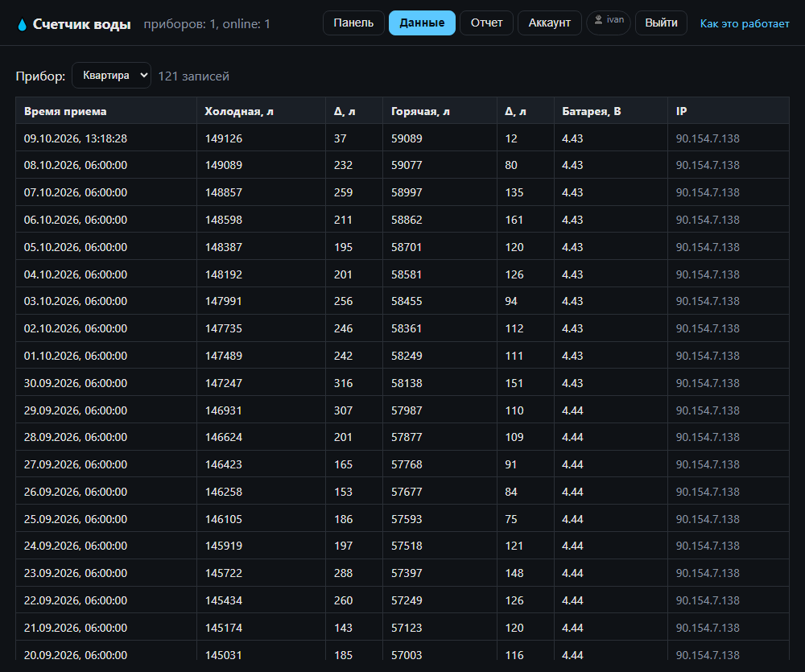This screenshot has width=805, height=672.
Task: Click the ivan user profile icon
Action: [598, 20]
